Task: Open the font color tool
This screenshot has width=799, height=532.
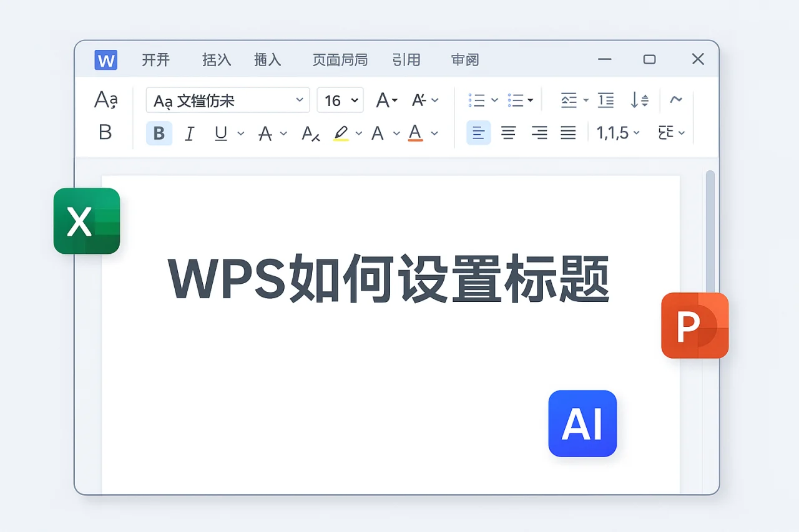Action: click(x=415, y=133)
